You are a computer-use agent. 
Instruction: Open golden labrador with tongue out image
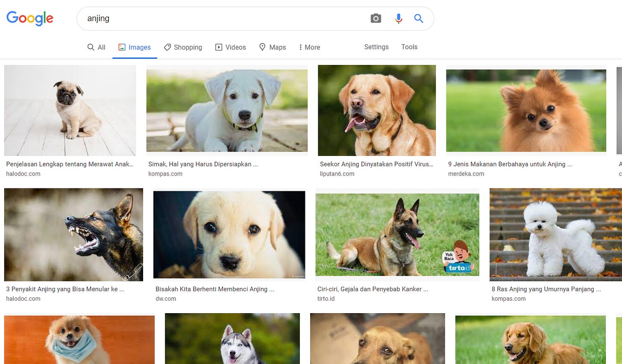coord(377,110)
